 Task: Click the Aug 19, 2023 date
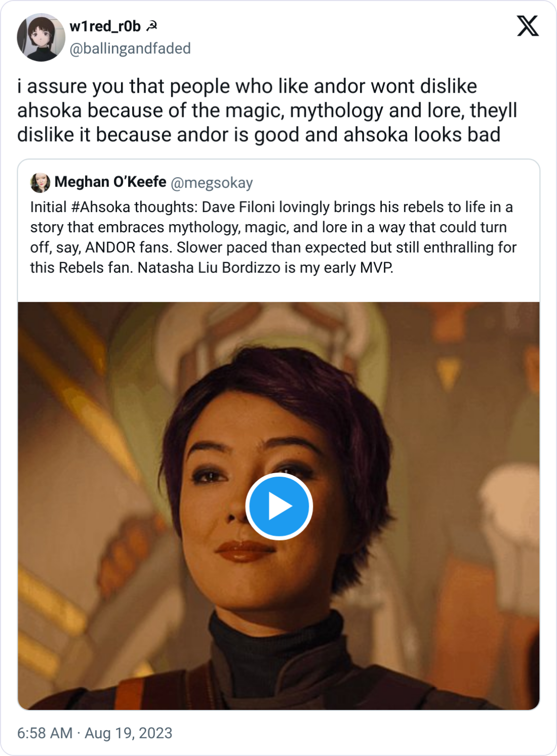[x=129, y=733]
